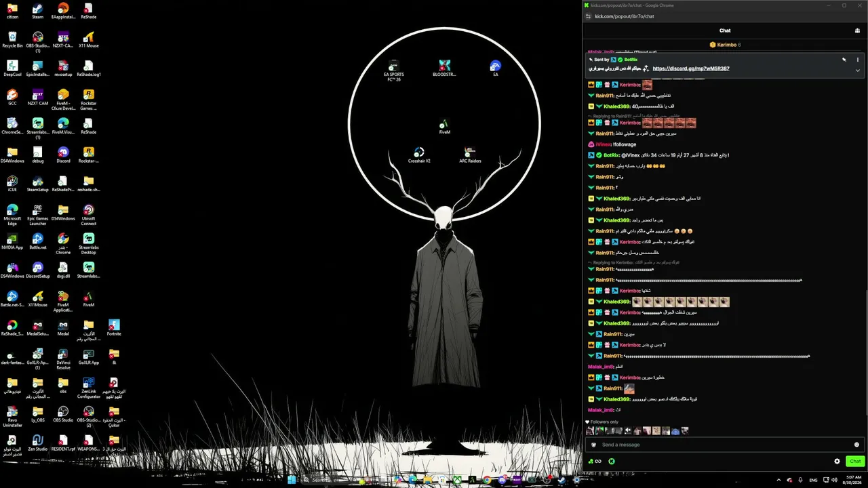
Task: Select the DaVinci Resolve desktop icon
Action: [x=63, y=359]
